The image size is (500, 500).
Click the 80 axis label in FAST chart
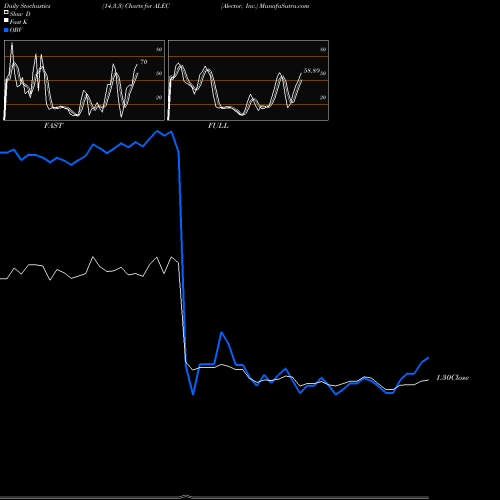[159, 49]
